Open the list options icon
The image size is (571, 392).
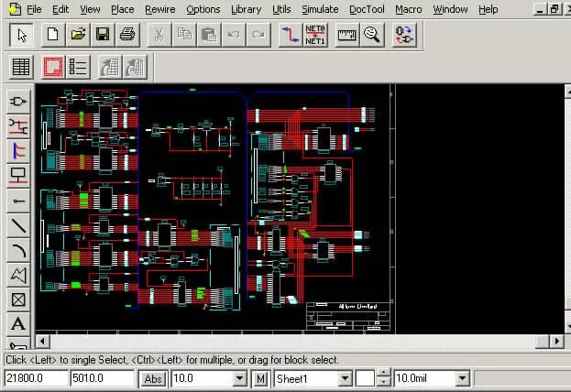(x=78, y=67)
